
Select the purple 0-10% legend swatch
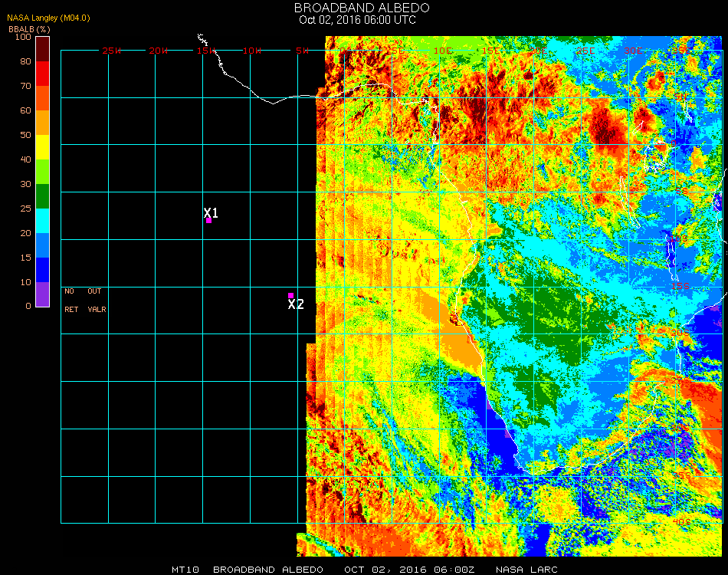tap(43, 294)
